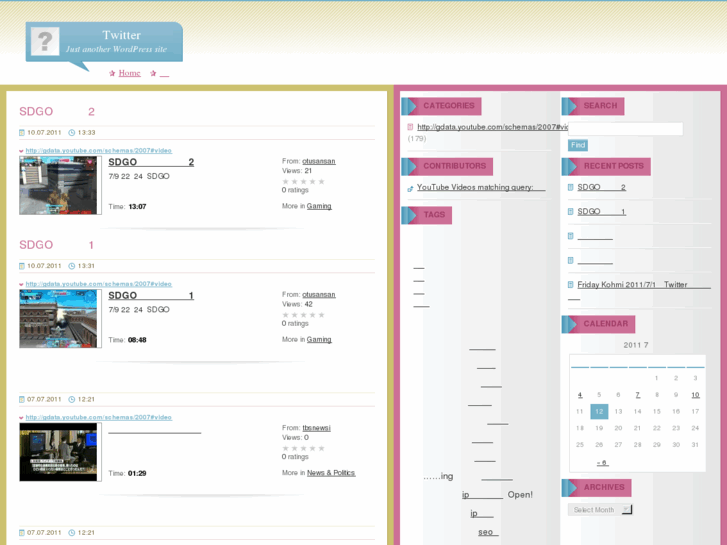Open the SDGO 2 video thumbnail

click(58, 185)
